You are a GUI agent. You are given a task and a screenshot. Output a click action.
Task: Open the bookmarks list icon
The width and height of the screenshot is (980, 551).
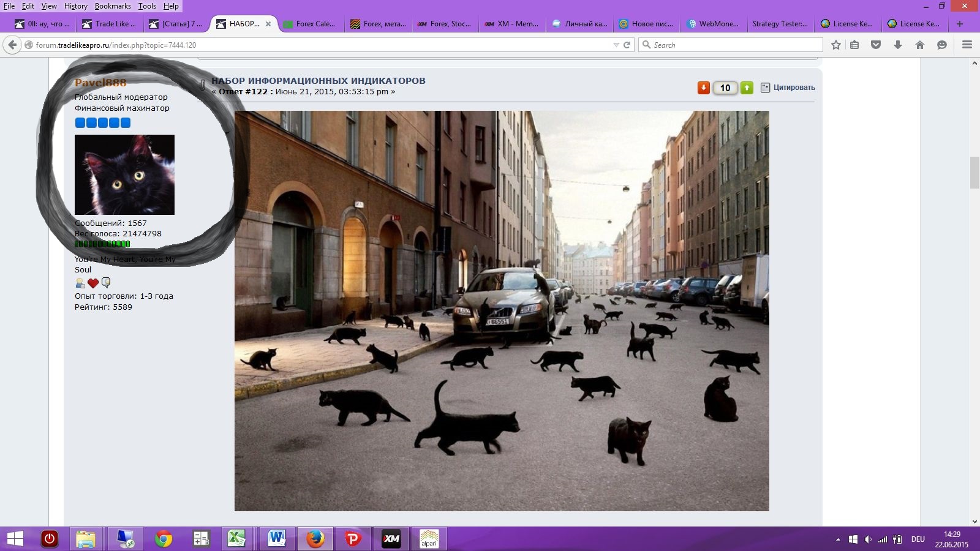pyautogui.click(x=854, y=45)
